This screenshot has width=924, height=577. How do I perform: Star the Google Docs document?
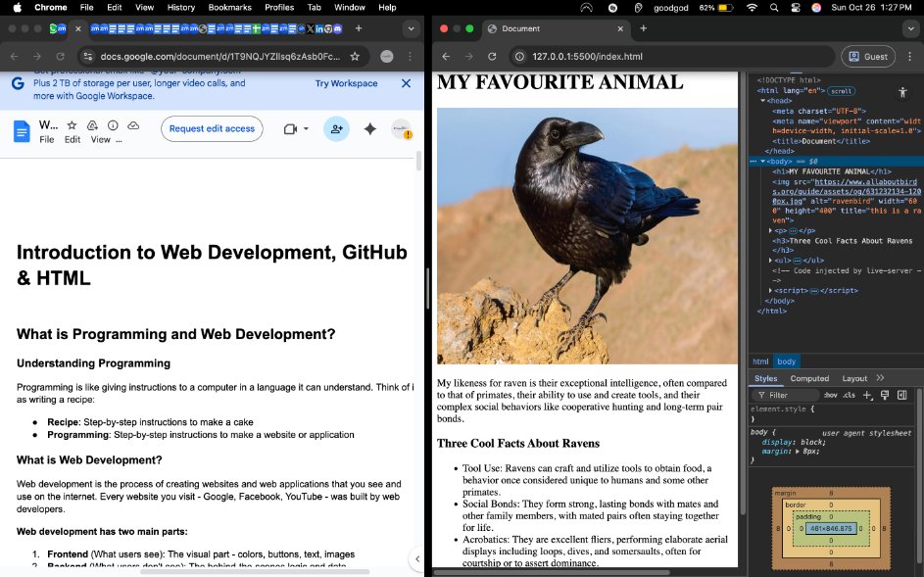coord(72,125)
